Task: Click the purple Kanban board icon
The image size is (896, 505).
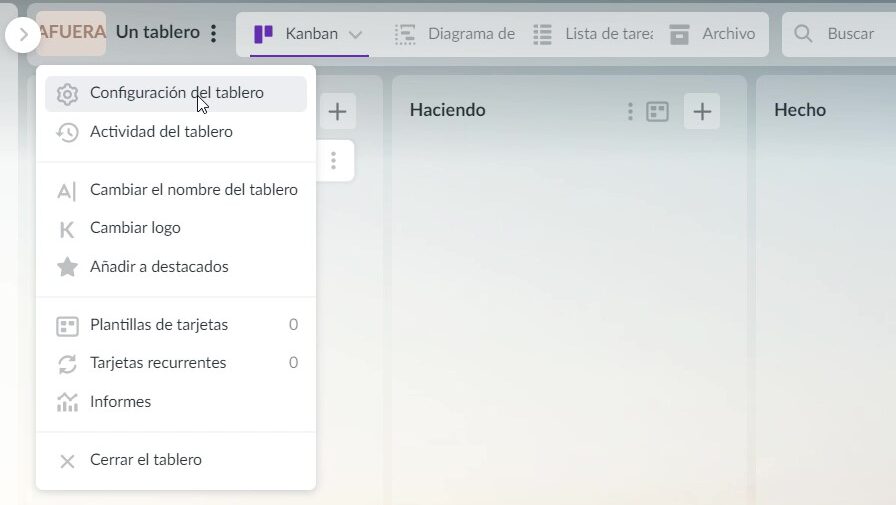Action: 263,34
